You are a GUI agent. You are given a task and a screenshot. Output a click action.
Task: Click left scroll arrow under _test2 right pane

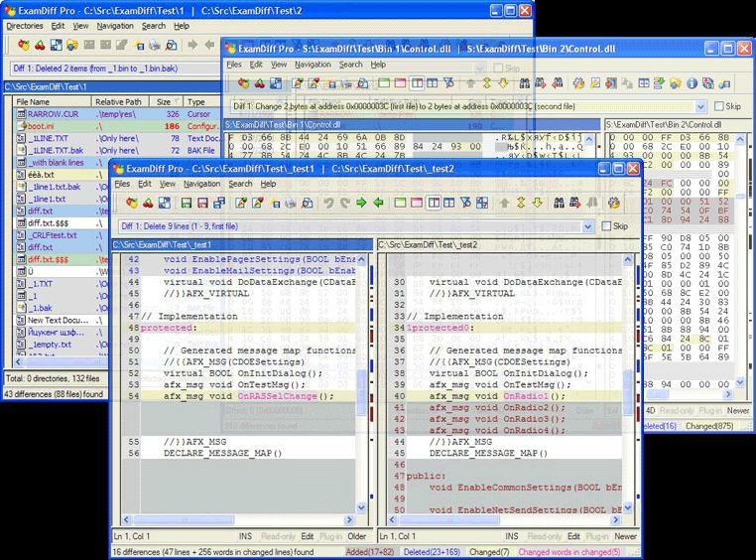point(392,520)
